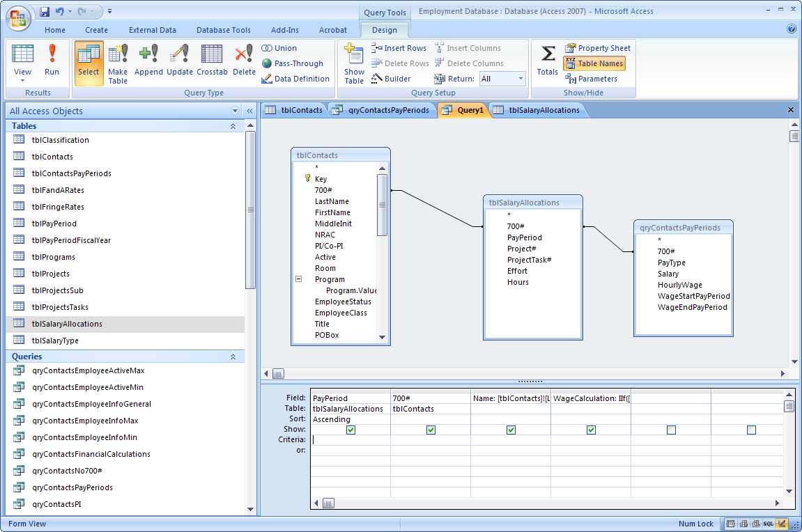Open the Acrobat ribbon tab
The height and width of the screenshot is (532, 802).
click(333, 30)
